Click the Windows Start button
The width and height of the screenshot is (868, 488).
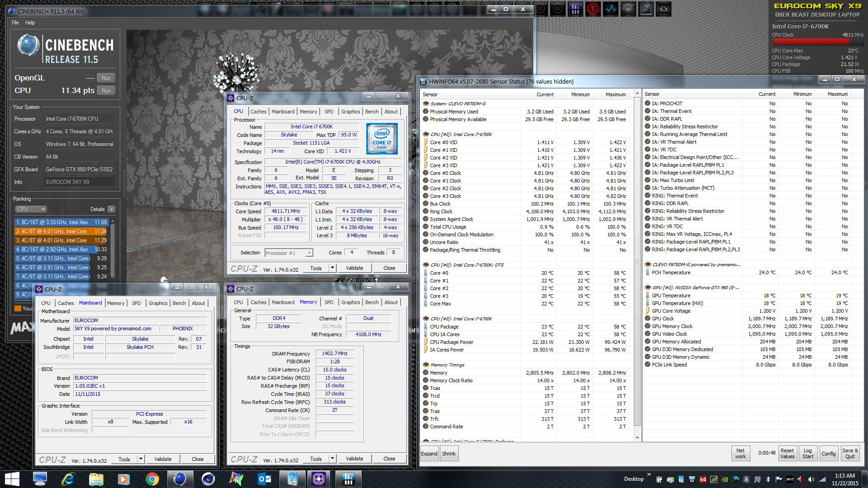point(12,479)
